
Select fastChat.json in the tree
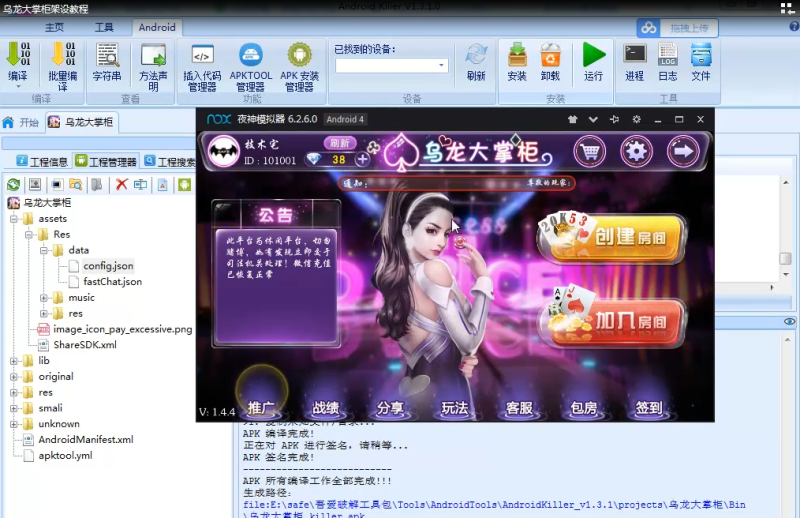[x=113, y=282]
